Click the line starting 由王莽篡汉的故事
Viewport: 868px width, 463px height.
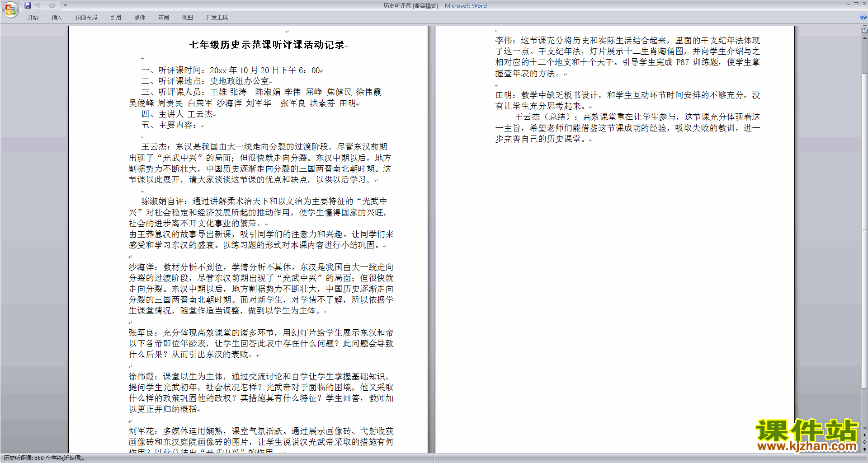point(261,239)
